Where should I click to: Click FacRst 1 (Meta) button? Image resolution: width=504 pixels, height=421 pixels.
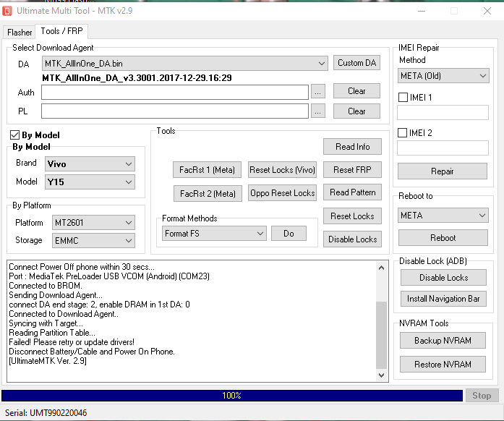click(207, 169)
